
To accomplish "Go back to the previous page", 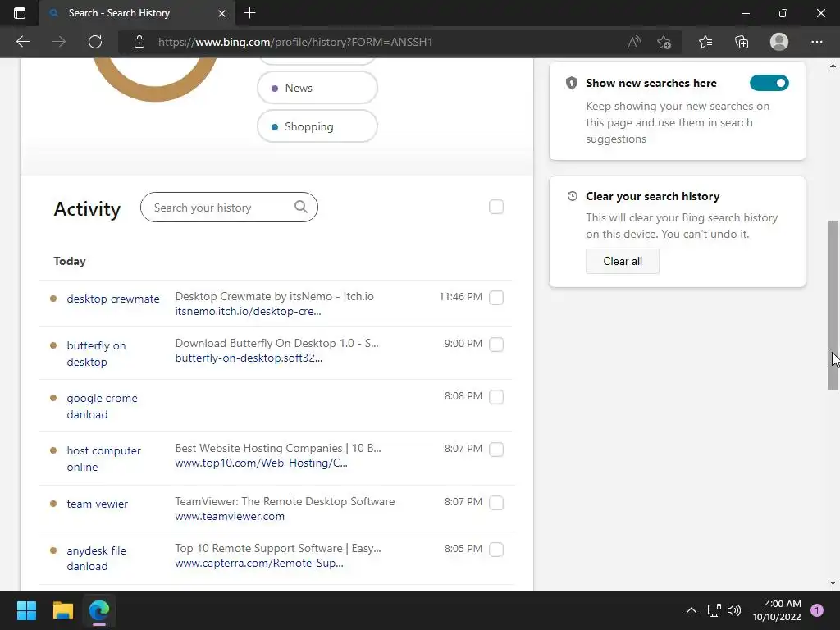I will tap(22, 42).
